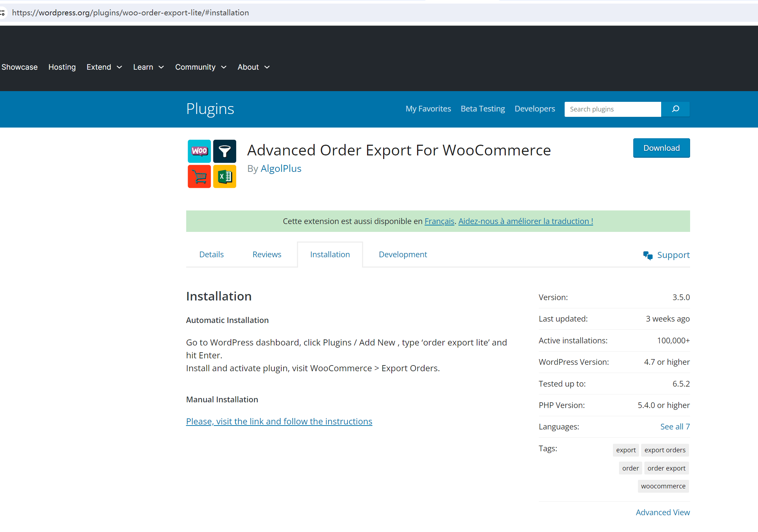Select the order export tag

666,468
